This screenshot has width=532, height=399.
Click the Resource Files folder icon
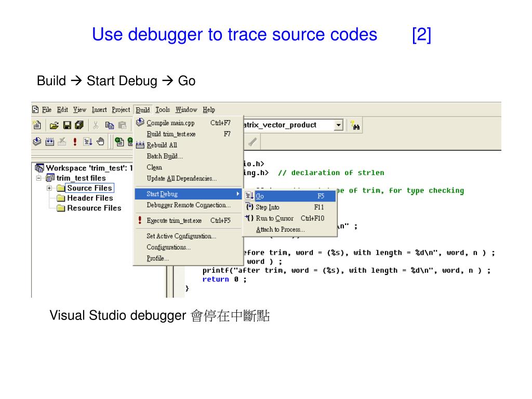pos(61,208)
